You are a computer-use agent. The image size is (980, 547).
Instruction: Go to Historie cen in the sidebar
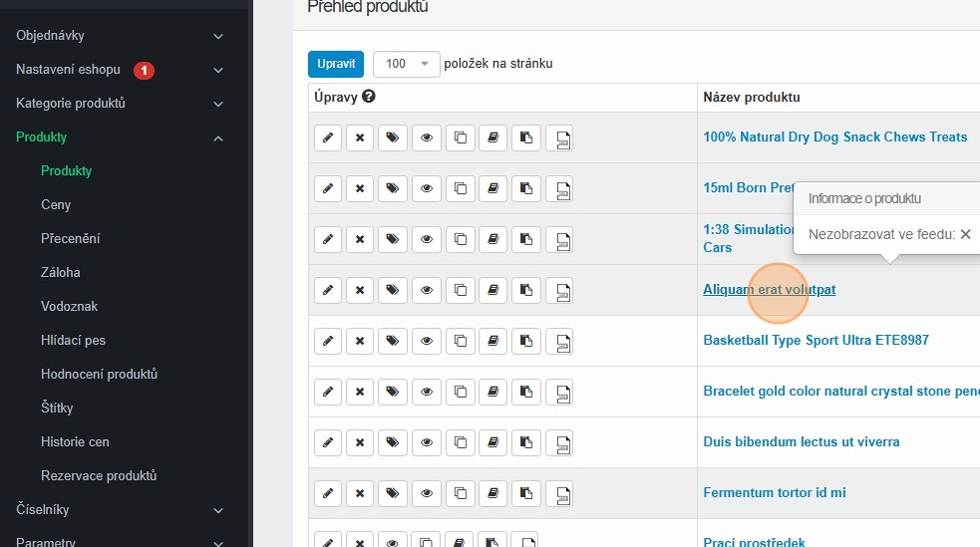75,441
